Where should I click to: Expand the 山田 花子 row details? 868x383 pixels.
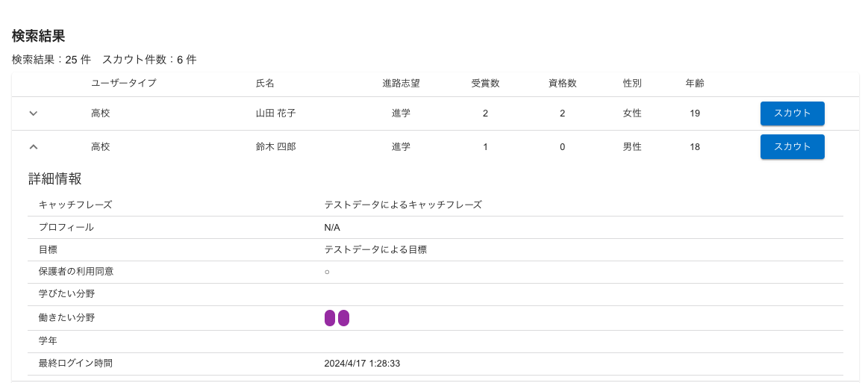34,113
